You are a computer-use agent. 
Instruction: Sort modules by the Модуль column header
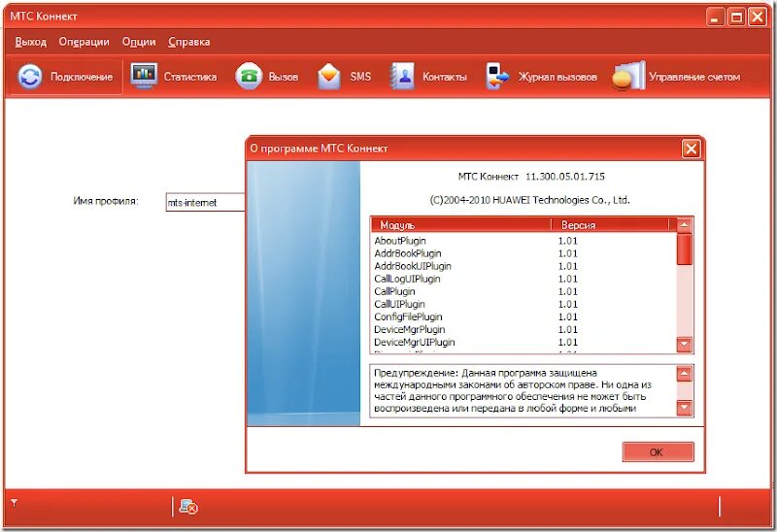click(x=460, y=225)
